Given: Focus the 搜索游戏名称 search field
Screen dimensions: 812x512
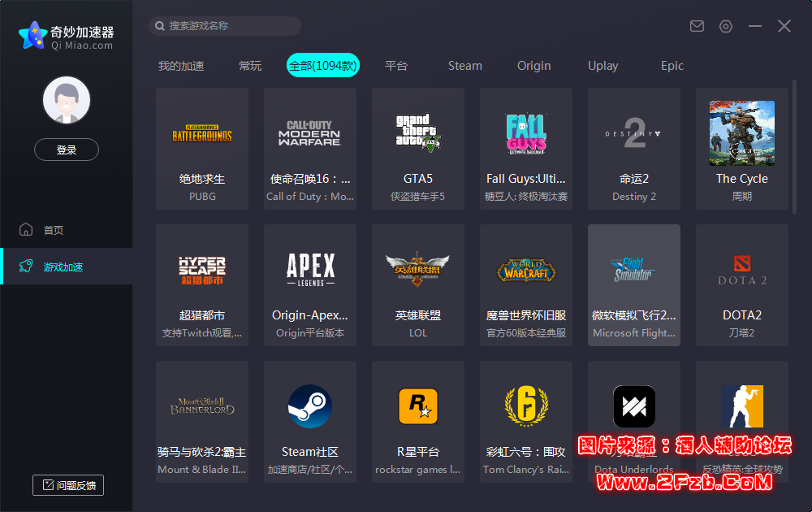Looking at the screenshot, I should point(225,26).
